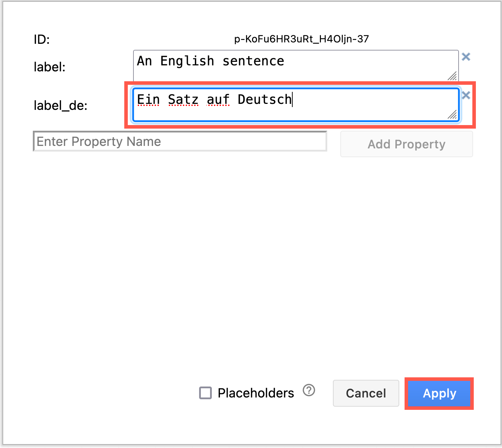Open the Placeholders help question mark
This screenshot has width=502, height=448.
(x=308, y=391)
